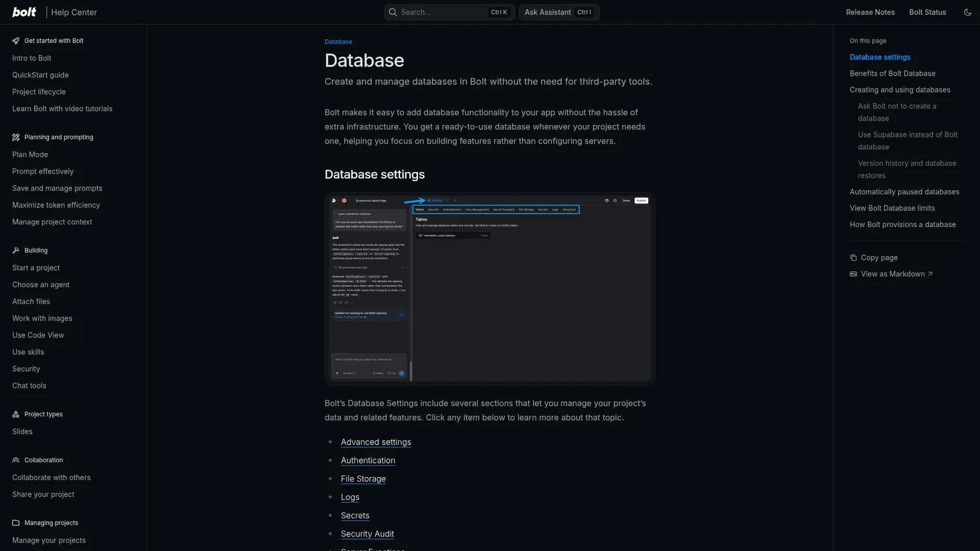Open Choose an agent in the sidebar
Screen dimensions: 980x551
(41, 285)
